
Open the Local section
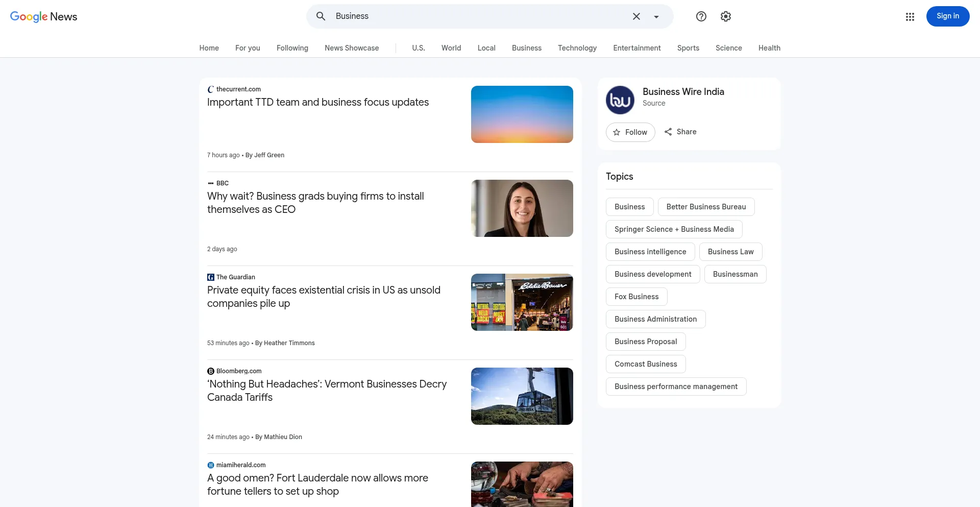point(486,48)
